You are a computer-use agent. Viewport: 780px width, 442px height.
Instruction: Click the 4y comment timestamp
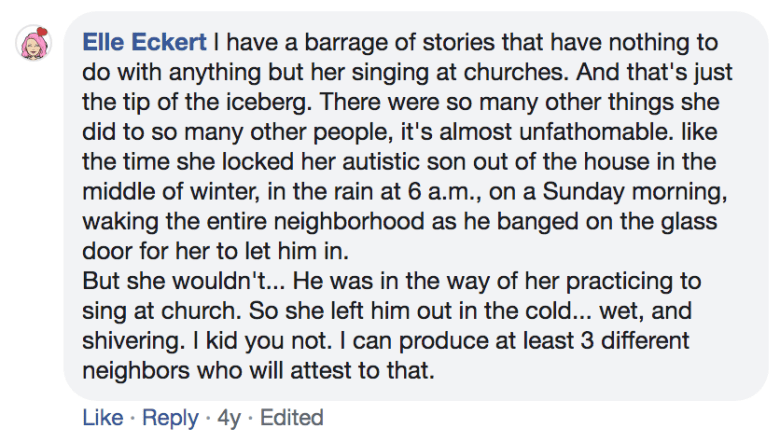coord(230,418)
